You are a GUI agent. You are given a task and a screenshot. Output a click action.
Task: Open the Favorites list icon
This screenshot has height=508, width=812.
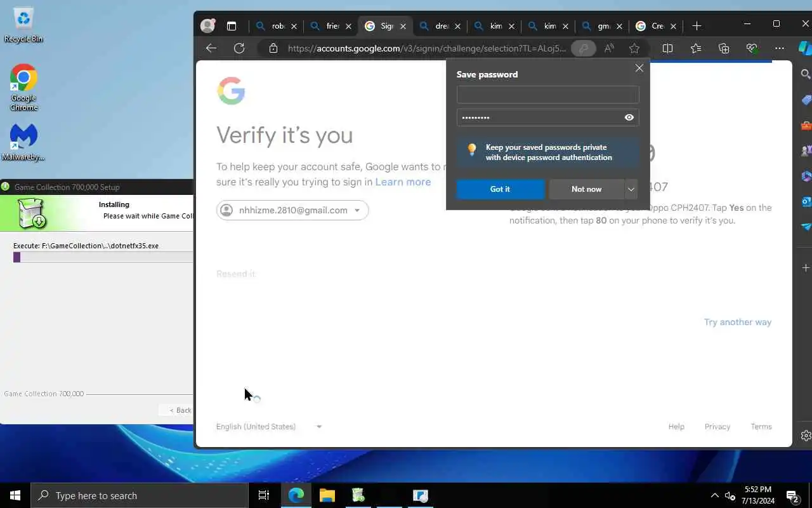pyautogui.click(x=696, y=48)
